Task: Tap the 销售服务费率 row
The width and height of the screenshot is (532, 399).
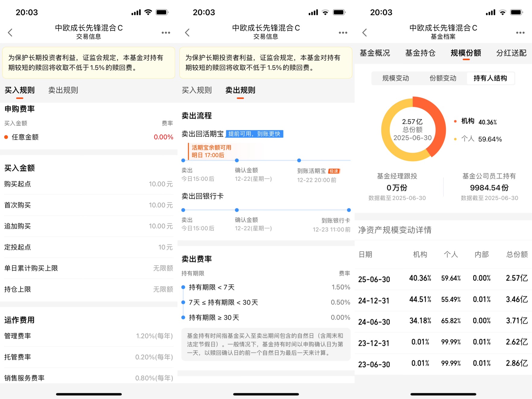Action: point(89,378)
